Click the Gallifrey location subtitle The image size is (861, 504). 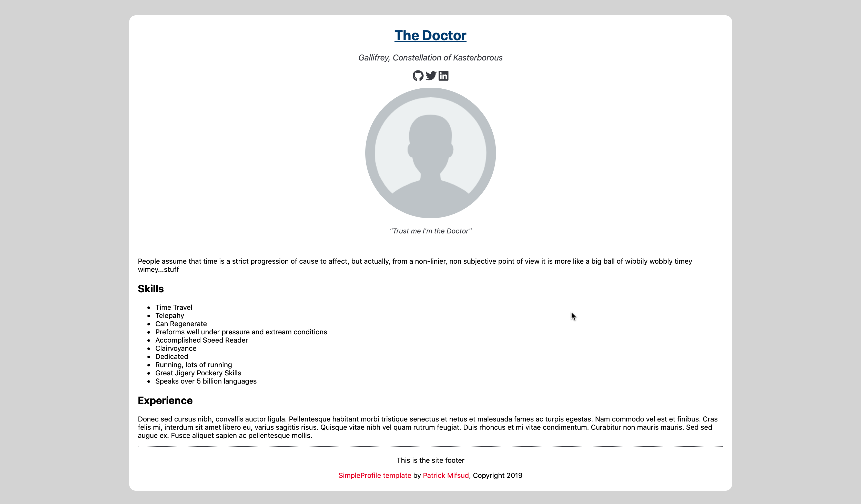point(430,58)
